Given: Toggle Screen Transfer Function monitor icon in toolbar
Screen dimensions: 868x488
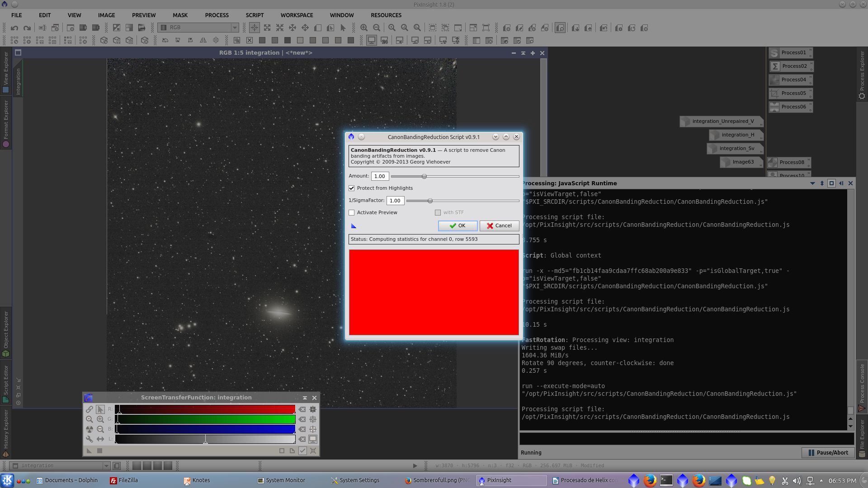Looking at the screenshot, I should pyautogui.click(x=372, y=41).
